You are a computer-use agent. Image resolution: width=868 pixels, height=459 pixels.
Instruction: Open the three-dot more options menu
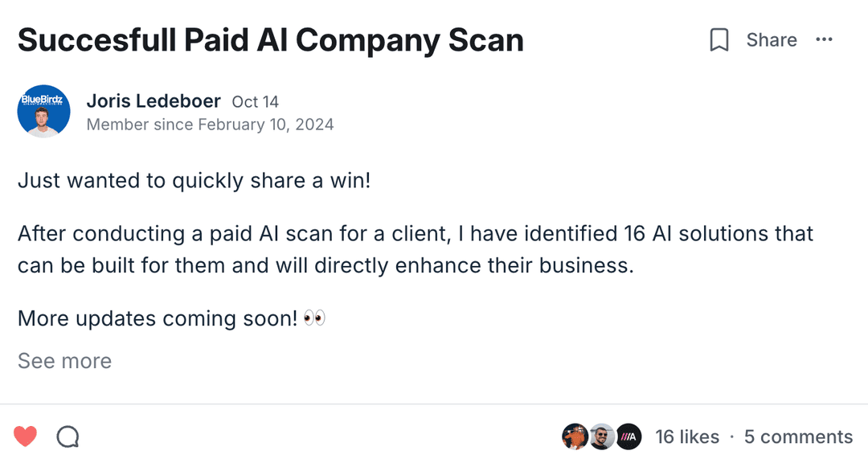(x=824, y=40)
